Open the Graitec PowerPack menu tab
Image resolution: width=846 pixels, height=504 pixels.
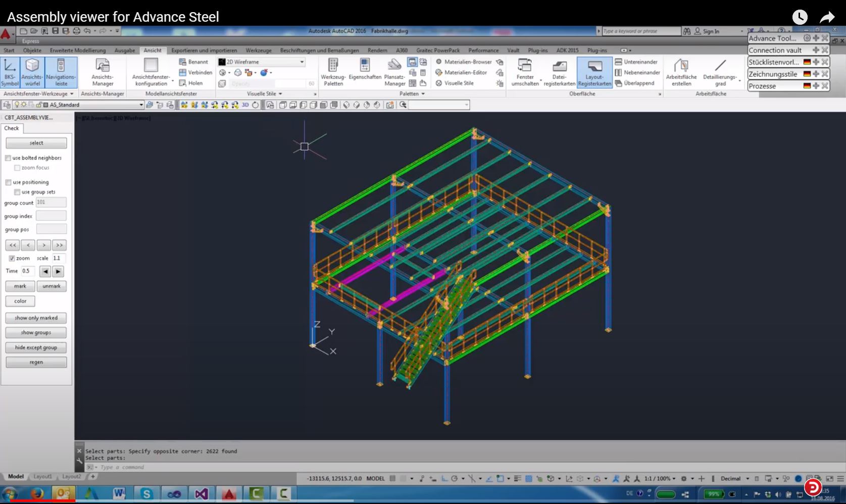click(x=437, y=51)
